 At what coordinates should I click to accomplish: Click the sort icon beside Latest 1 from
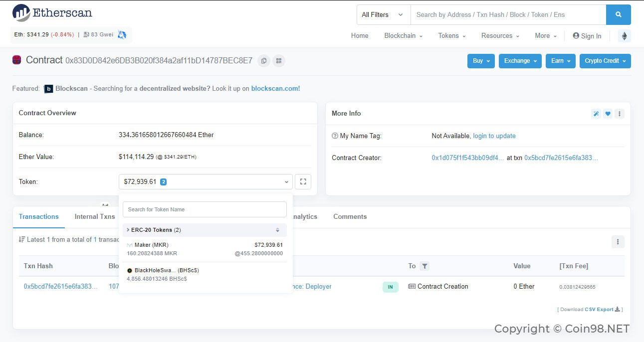[22, 240]
